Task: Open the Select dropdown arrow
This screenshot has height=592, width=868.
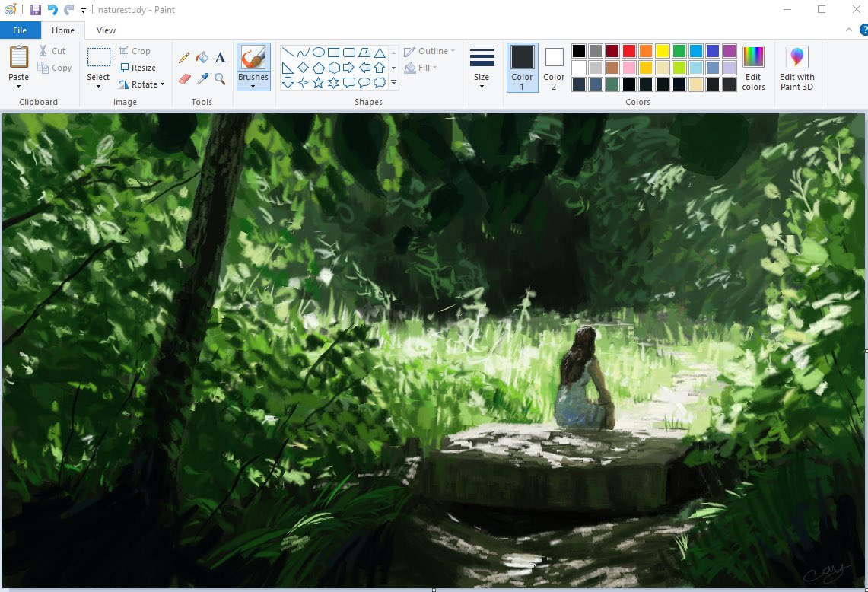Action: 98,87
